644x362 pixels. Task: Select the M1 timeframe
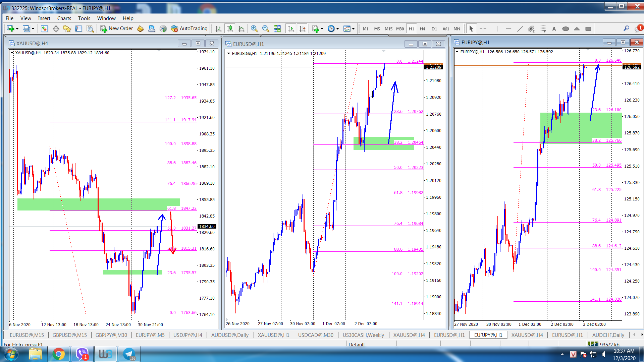click(366, 29)
